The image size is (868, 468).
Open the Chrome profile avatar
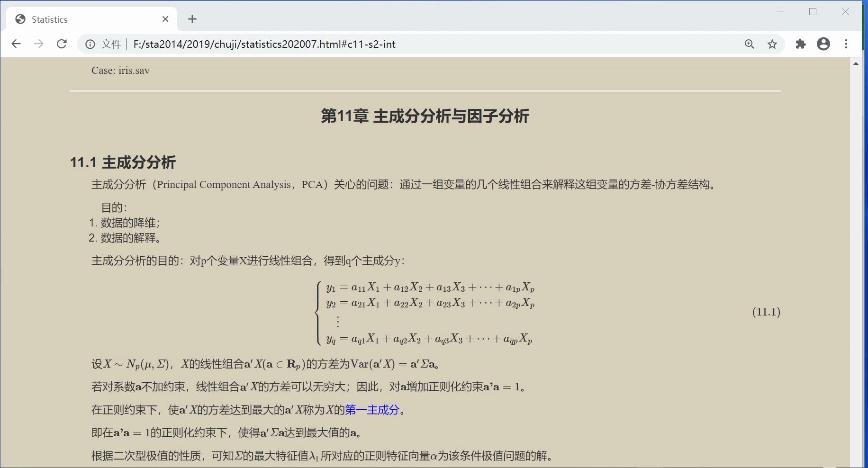click(823, 44)
